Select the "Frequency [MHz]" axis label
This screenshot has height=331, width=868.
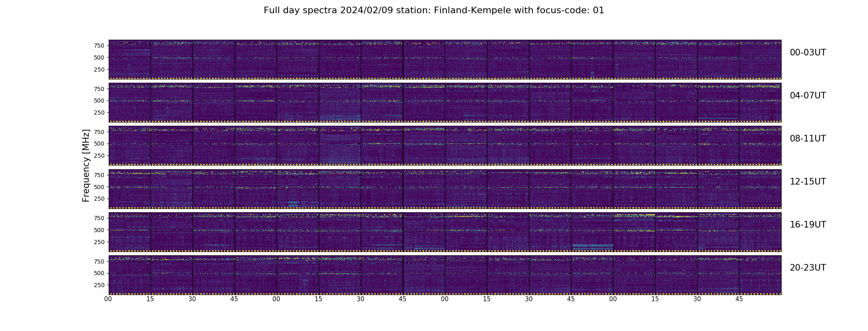86,165
